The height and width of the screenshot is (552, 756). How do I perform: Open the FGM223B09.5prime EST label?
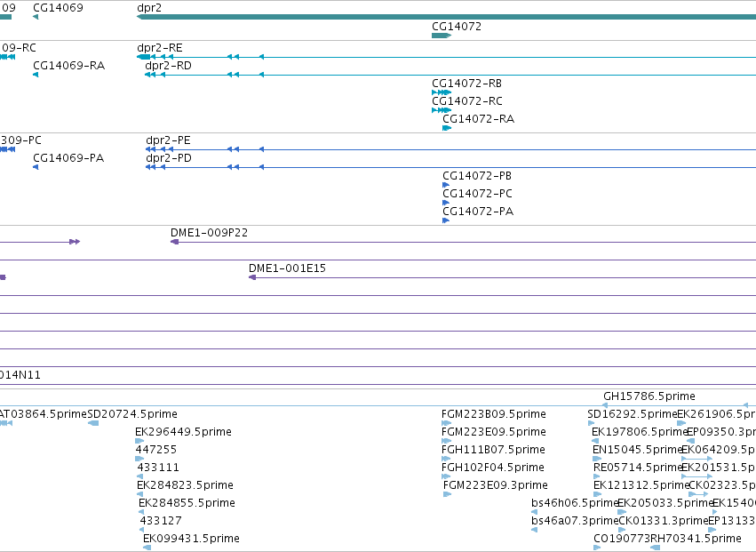[x=494, y=414]
